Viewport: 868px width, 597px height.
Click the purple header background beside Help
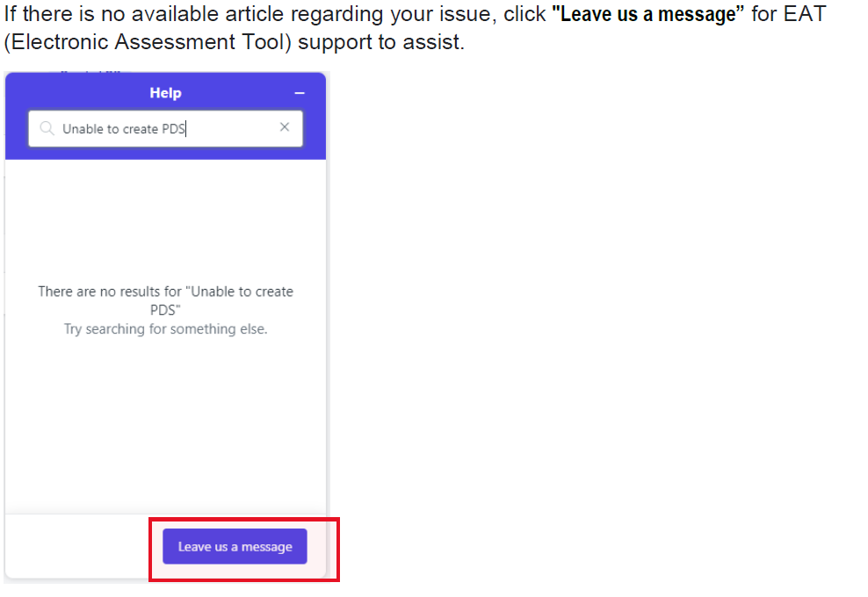pyautogui.click(x=83, y=92)
